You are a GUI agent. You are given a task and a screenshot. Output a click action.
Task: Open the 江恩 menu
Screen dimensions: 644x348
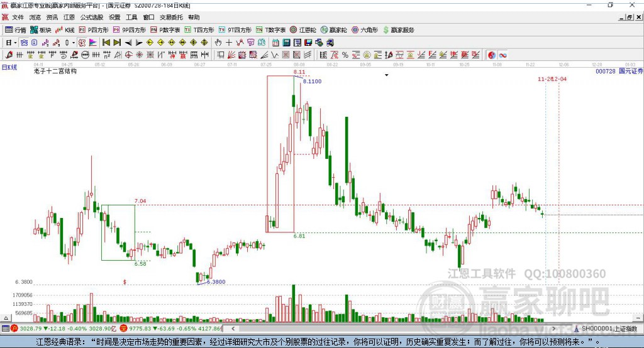coord(69,17)
